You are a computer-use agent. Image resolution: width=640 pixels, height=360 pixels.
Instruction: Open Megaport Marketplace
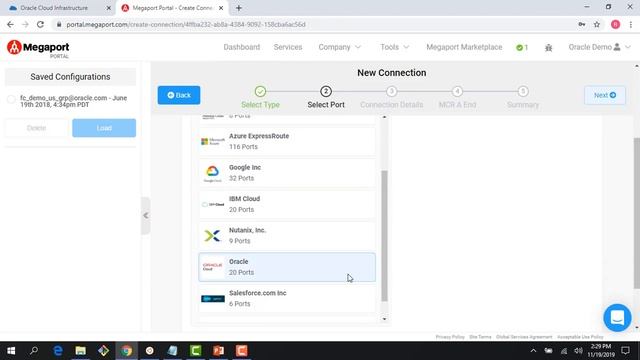click(464, 47)
